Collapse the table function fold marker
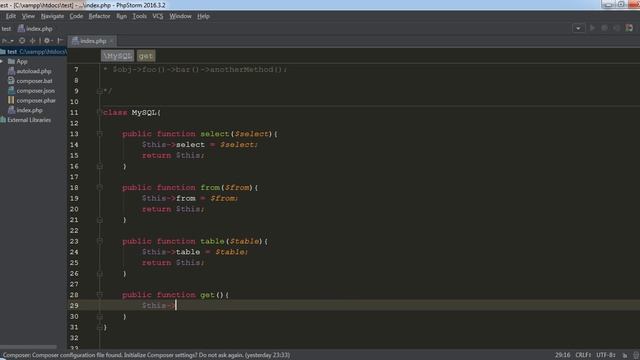 pyautogui.click(x=100, y=241)
